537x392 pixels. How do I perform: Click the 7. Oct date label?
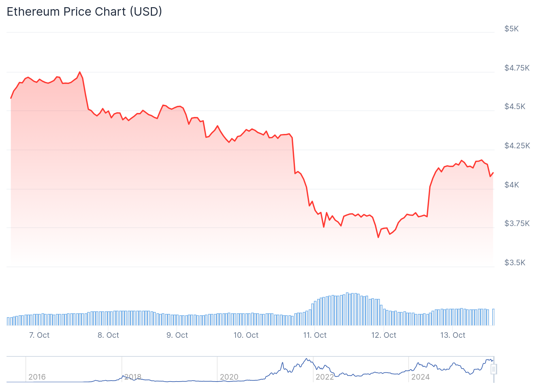(39, 335)
